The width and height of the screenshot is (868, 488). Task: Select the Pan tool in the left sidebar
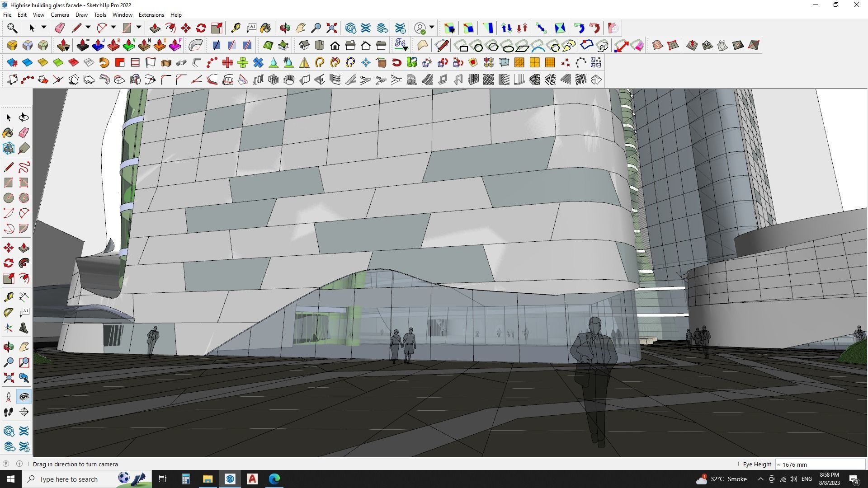coord(23,347)
